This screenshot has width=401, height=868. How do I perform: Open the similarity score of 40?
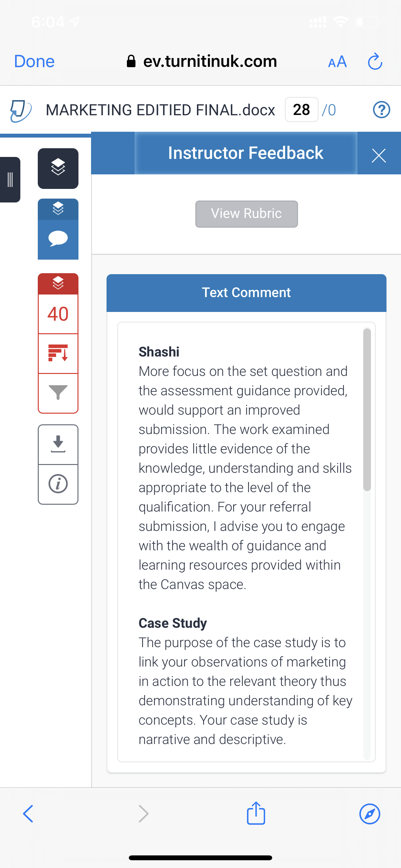58,314
